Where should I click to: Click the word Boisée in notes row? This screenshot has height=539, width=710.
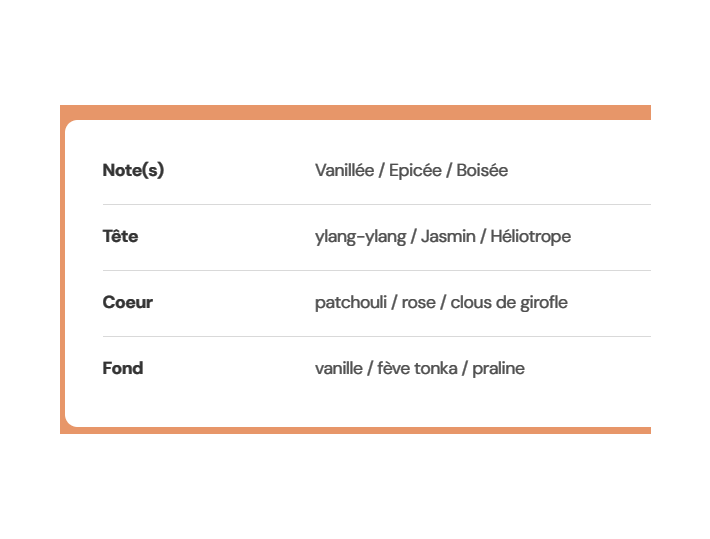pos(482,170)
